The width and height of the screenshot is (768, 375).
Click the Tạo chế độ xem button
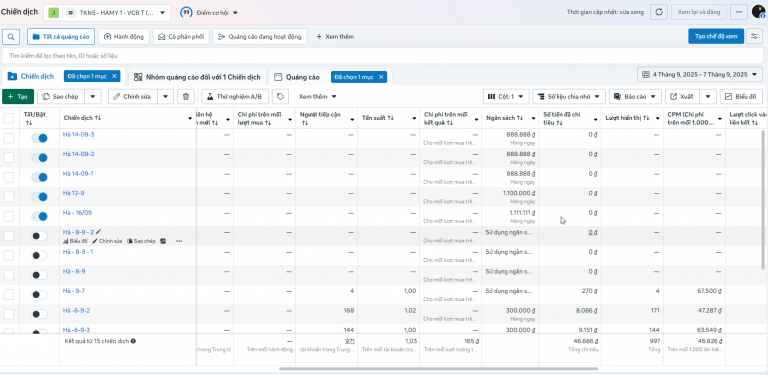716,37
